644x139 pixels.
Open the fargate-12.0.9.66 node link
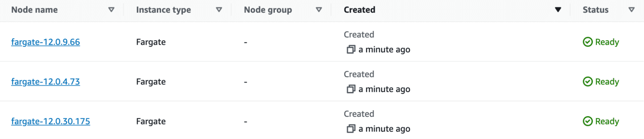pyautogui.click(x=46, y=42)
